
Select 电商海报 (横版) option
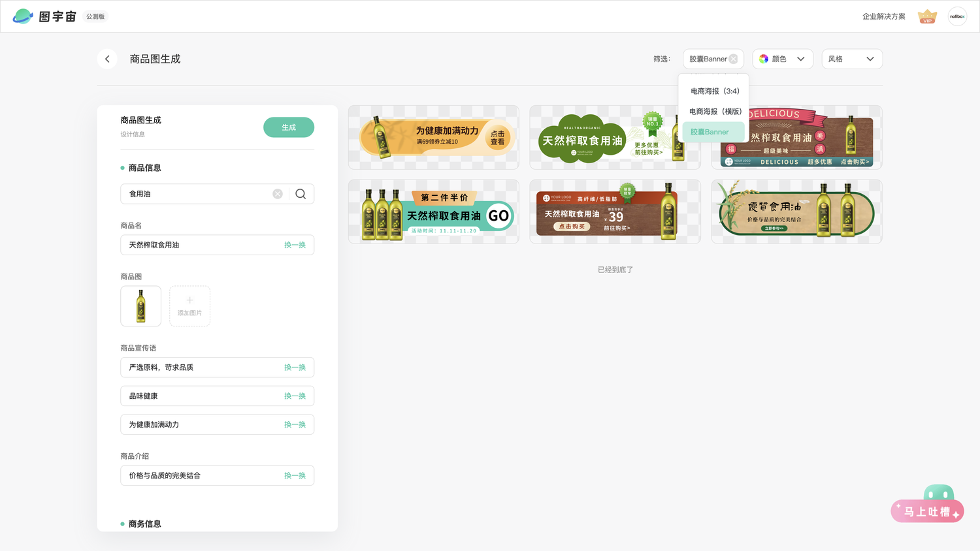714,112
